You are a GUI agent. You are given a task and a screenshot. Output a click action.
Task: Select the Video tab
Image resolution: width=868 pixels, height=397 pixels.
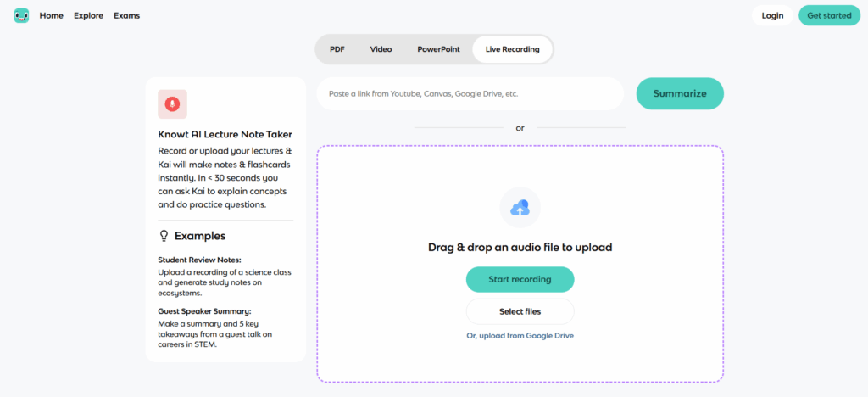point(381,49)
